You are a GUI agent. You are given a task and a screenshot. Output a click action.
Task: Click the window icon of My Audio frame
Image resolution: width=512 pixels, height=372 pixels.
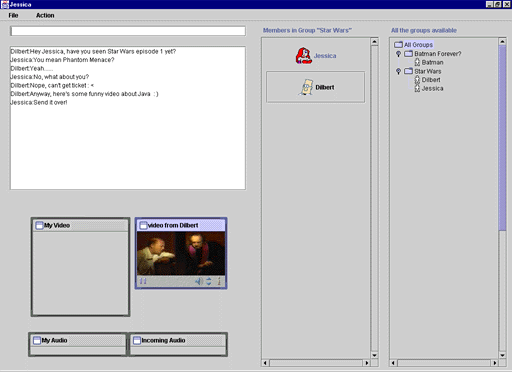37,340
